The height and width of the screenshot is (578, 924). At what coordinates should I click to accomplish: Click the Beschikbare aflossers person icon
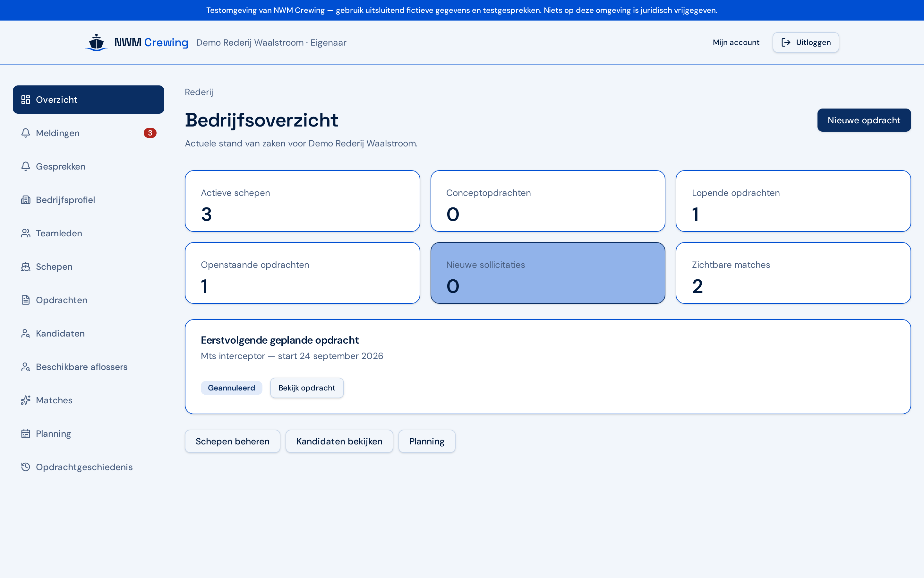26,367
